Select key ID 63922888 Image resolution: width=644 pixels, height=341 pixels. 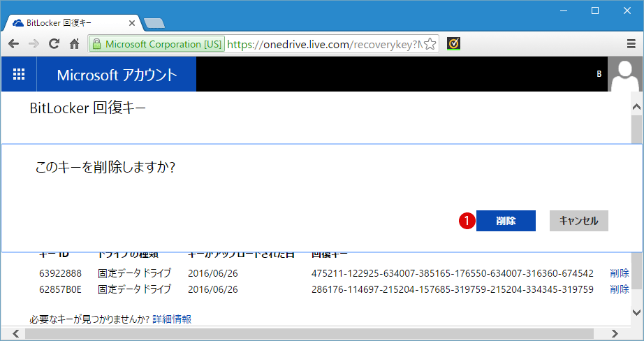(60, 273)
